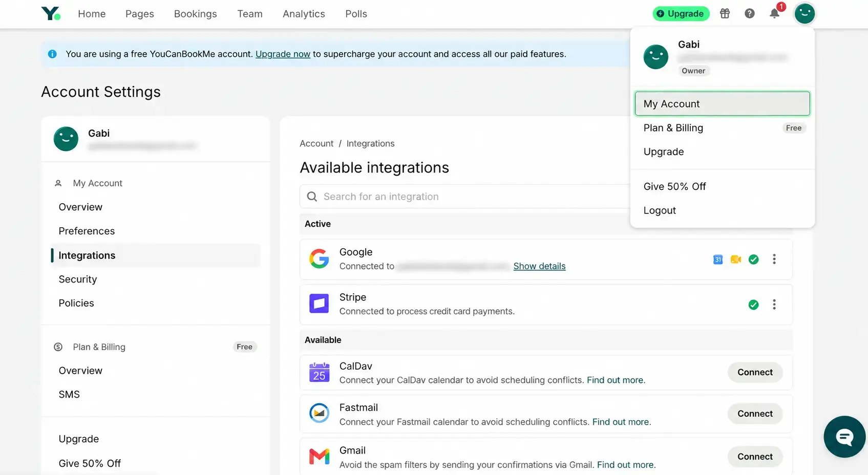Click the Integrations breadcrumb text
The width and height of the screenshot is (868, 475).
pyautogui.click(x=370, y=143)
